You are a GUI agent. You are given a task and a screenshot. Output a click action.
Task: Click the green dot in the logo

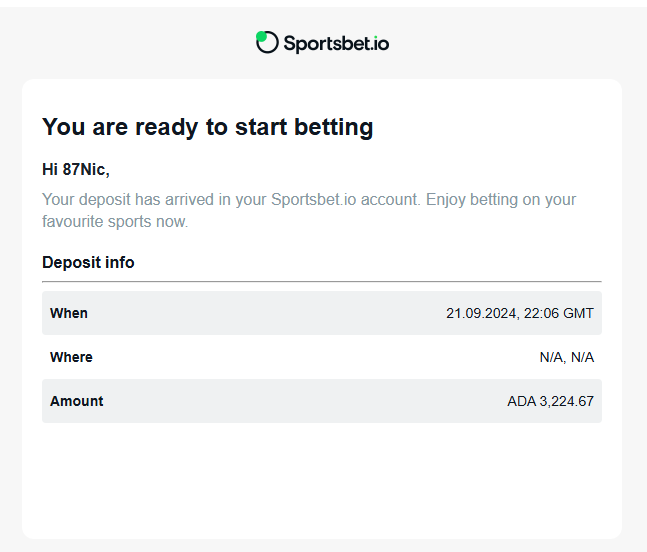click(x=261, y=36)
